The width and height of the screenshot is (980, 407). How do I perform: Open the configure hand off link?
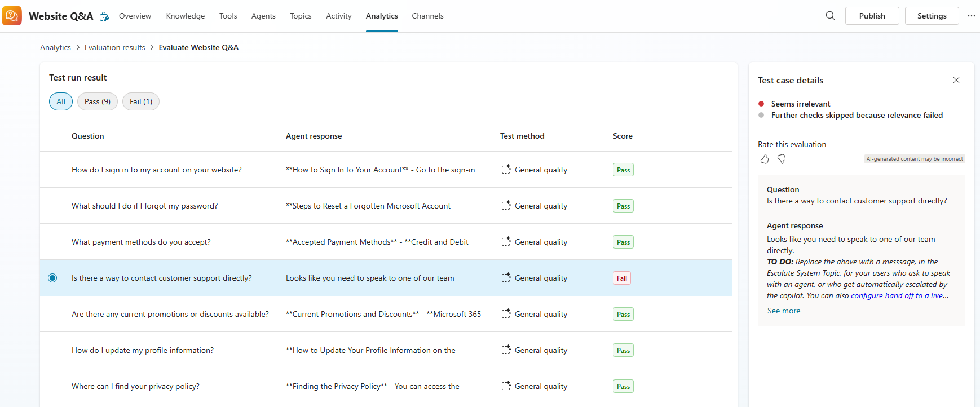pos(897,295)
